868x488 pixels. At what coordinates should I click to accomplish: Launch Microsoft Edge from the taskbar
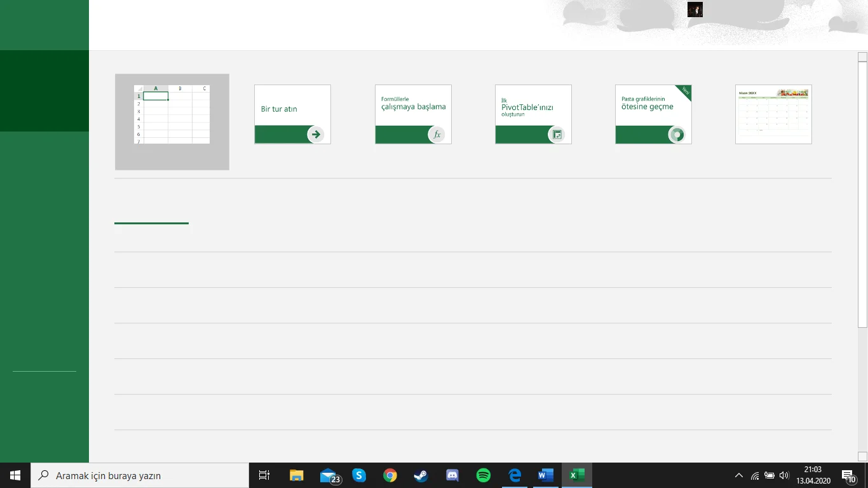tap(515, 475)
